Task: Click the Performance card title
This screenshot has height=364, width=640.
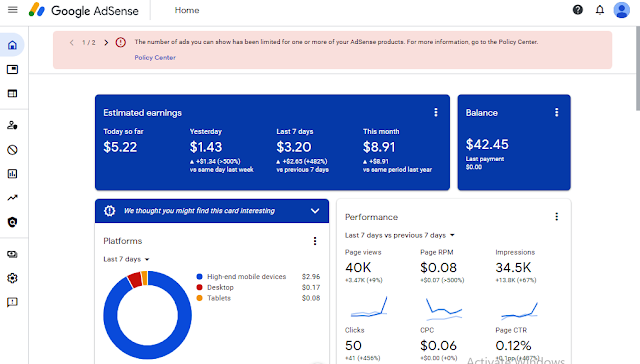Action: click(x=371, y=217)
